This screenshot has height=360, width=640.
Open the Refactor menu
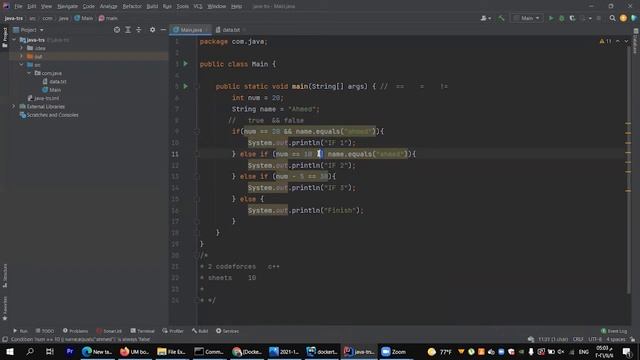tap(132, 7)
